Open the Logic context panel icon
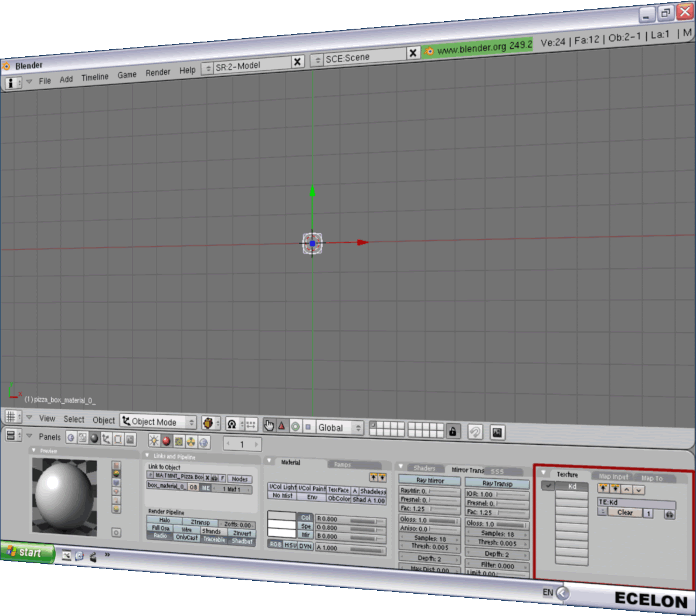This screenshot has width=696, height=616. point(71,438)
